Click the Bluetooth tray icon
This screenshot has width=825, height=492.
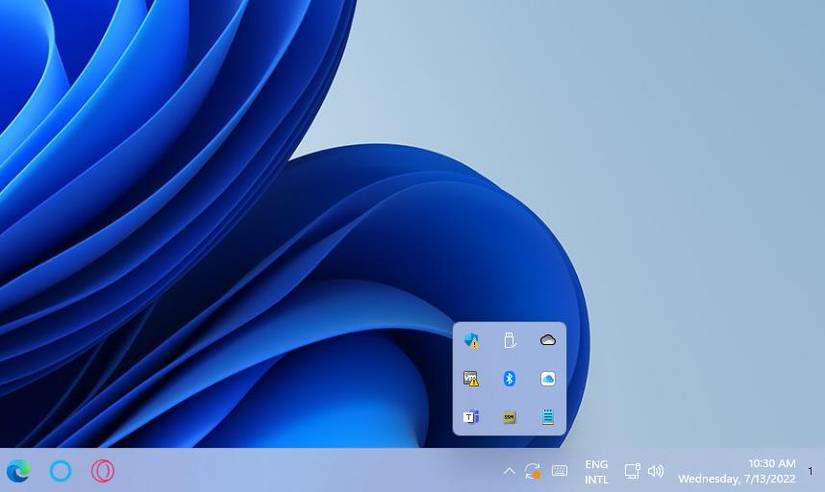tap(509, 378)
